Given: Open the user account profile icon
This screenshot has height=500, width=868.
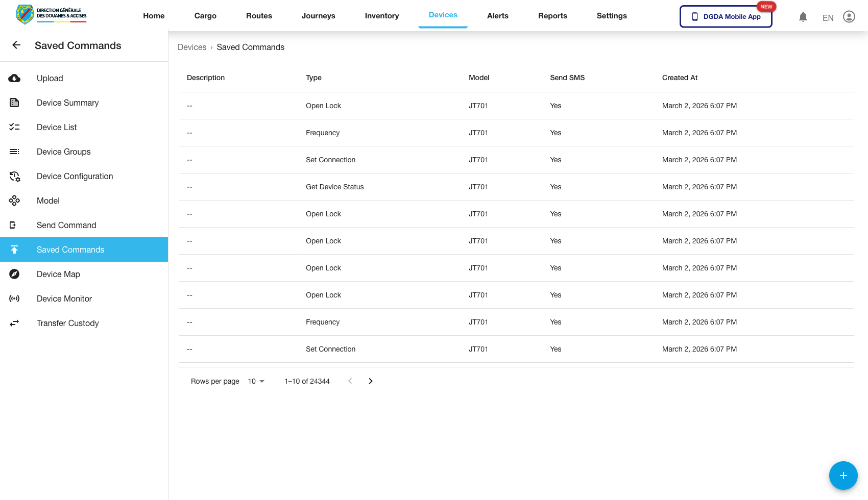Looking at the screenshot, I should click(x=849, y=17).
